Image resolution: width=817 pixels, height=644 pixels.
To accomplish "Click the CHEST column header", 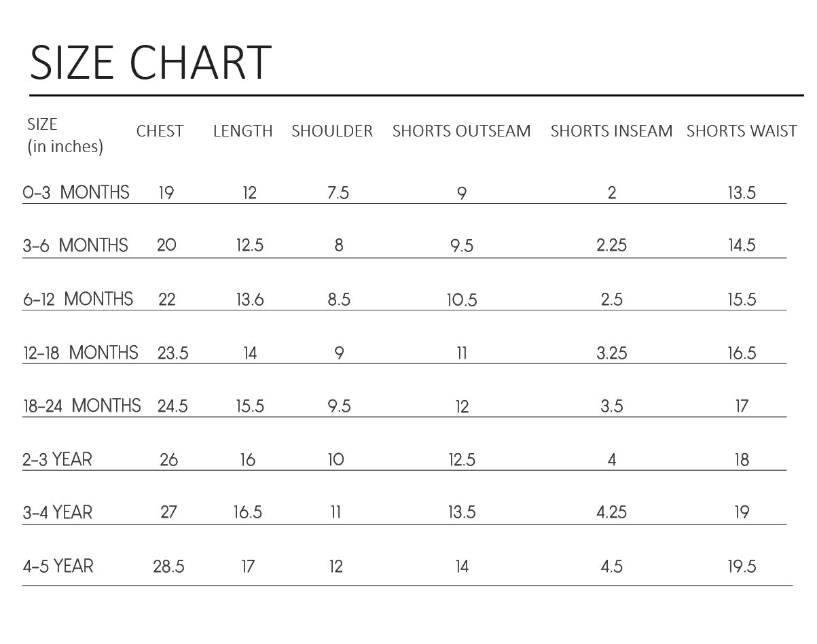I will [160, 131].
